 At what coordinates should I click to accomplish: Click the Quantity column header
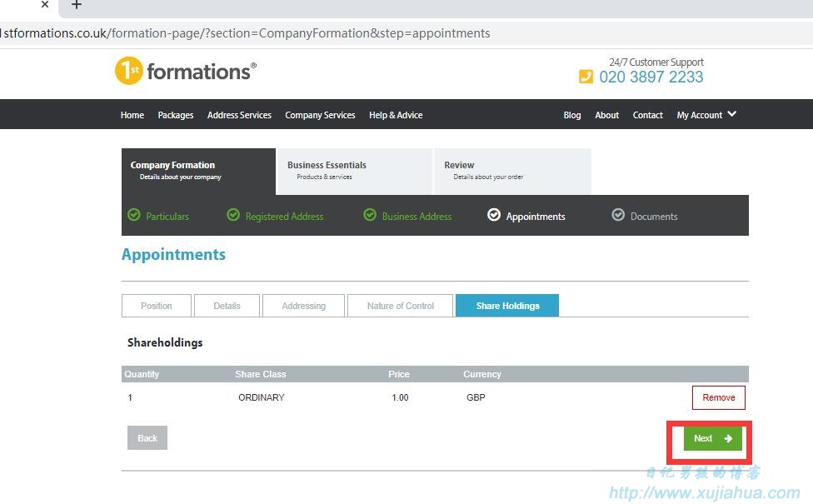click(142, 374)
